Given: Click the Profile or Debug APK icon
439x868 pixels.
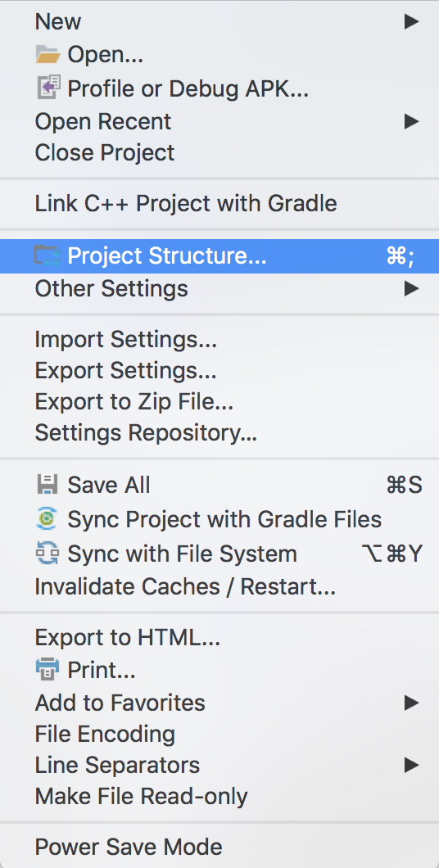Looking at the screenshot, I should tap(48, 88).
